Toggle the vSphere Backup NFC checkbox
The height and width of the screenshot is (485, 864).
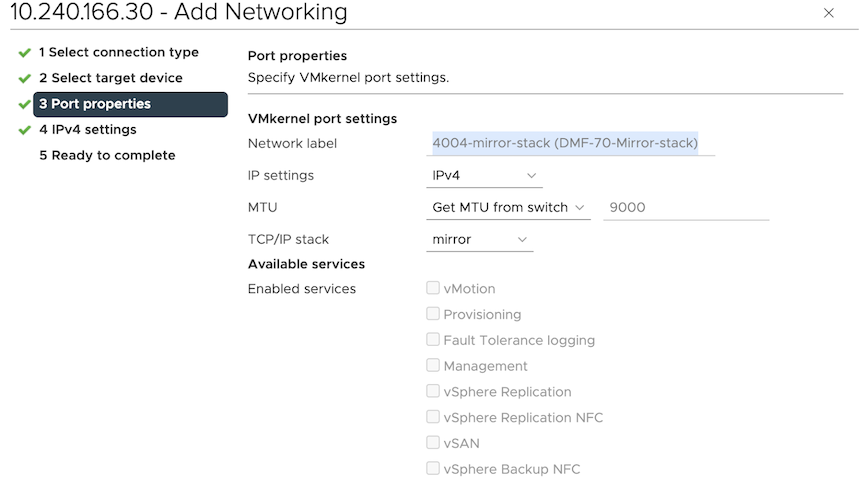point(433,468)
